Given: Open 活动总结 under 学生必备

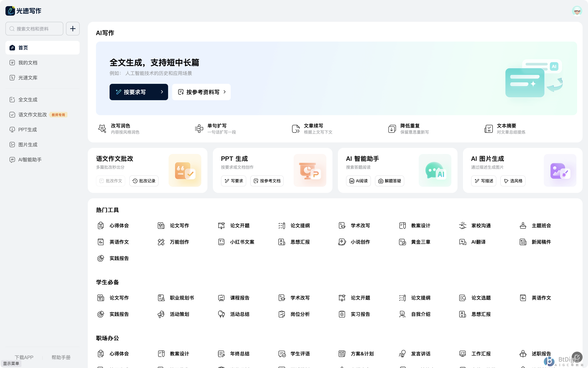Looking at the screenshot, I should (x=234, y=314).
